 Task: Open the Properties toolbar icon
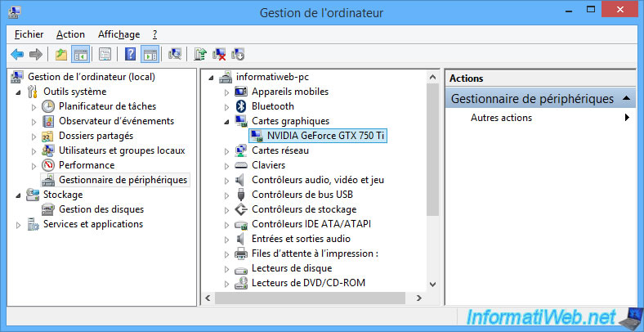click(x=105, y=54)
